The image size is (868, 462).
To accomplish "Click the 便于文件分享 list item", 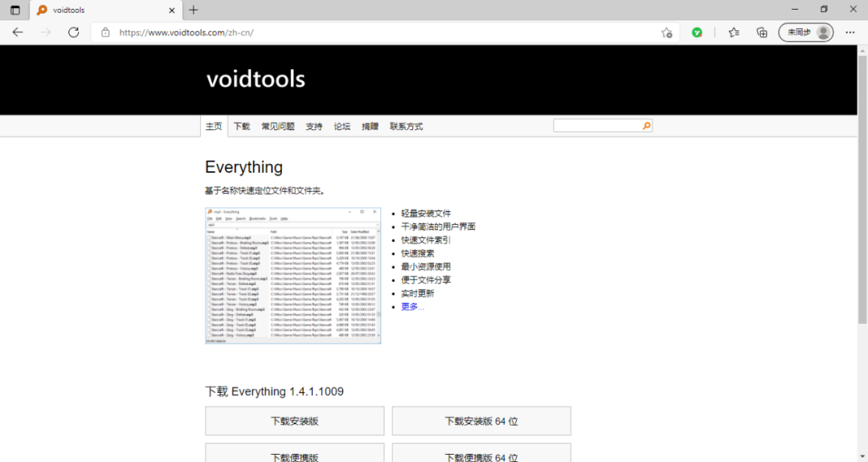I will click(426, 280).
